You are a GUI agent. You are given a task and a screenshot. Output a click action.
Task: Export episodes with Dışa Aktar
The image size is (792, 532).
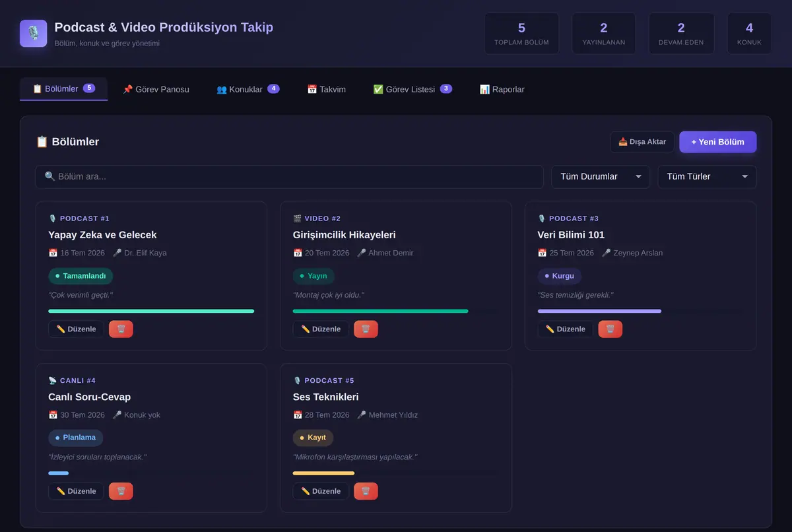coord(642,142)
